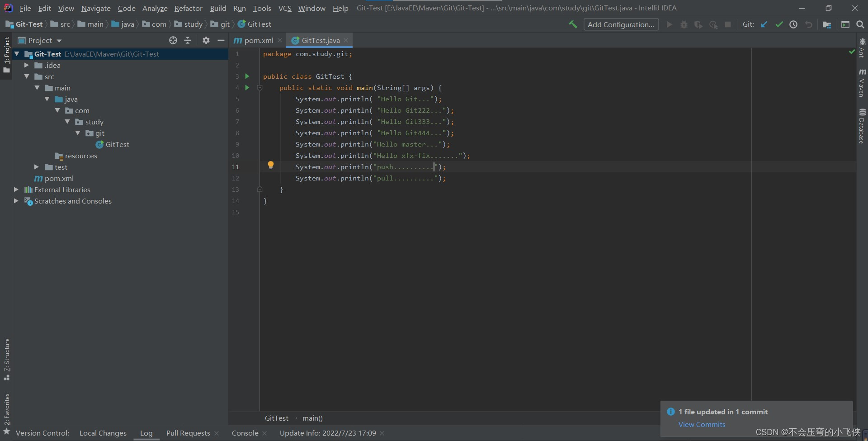868x441 pixels.
Task: Collapse the src folder
Action: tap(27, 76)
